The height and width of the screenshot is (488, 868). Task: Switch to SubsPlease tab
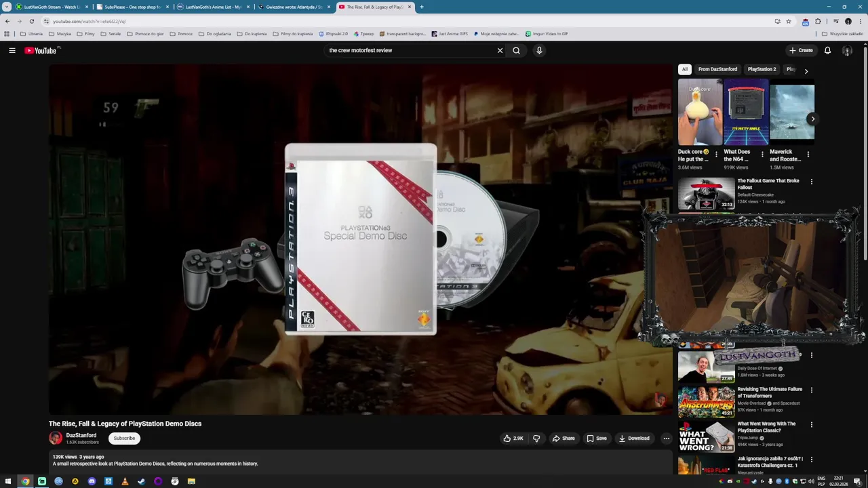tap(132, 7)
